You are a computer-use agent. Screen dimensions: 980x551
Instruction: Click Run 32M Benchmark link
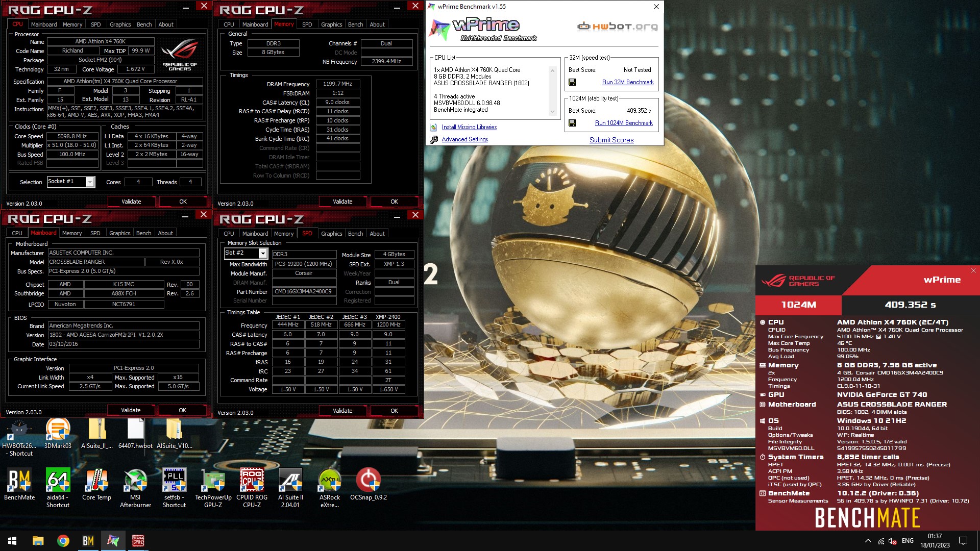click(x=628, y=82)
